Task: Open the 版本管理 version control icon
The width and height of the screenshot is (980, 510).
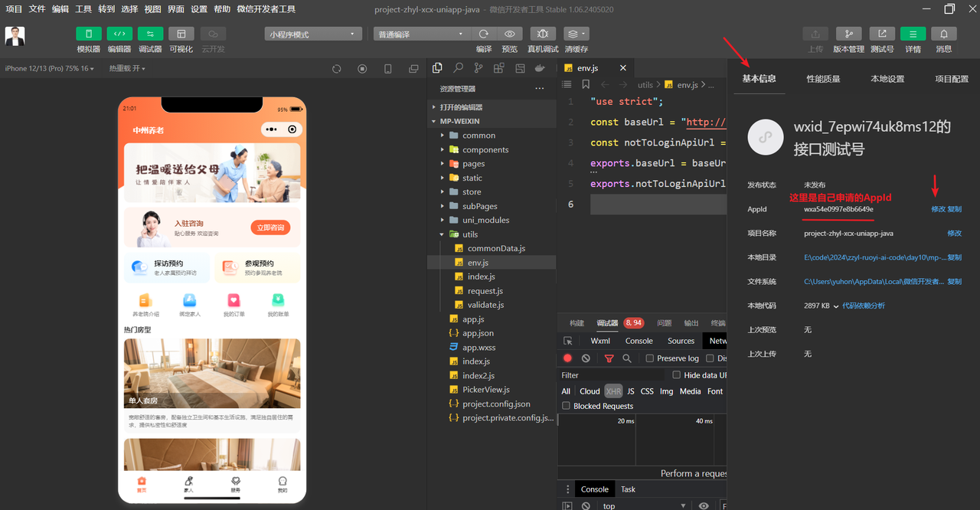Action: 848,34
